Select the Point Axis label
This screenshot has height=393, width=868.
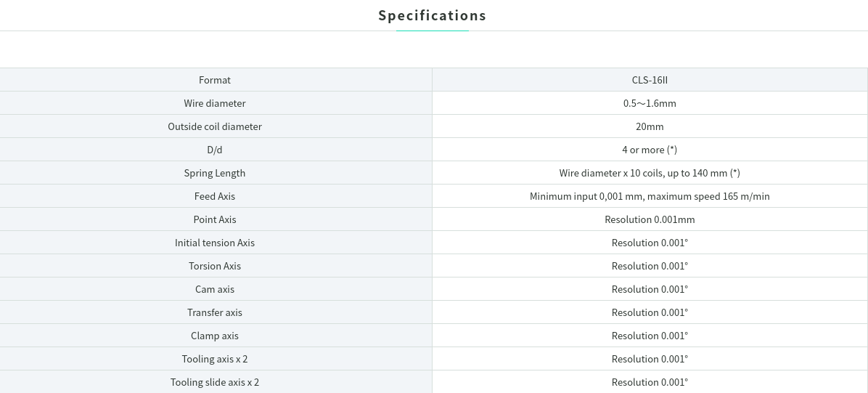(215, 219)
